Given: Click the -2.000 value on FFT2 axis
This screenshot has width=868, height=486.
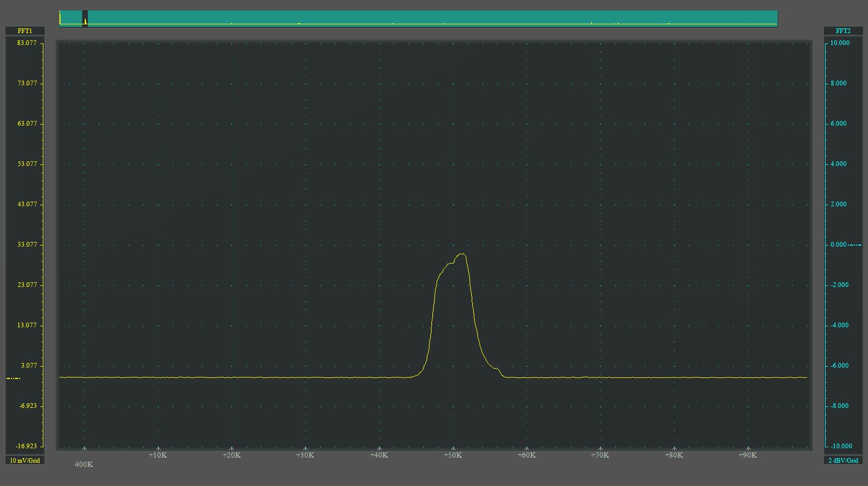Looking at the screenshot, I should (x=840, y=285).
